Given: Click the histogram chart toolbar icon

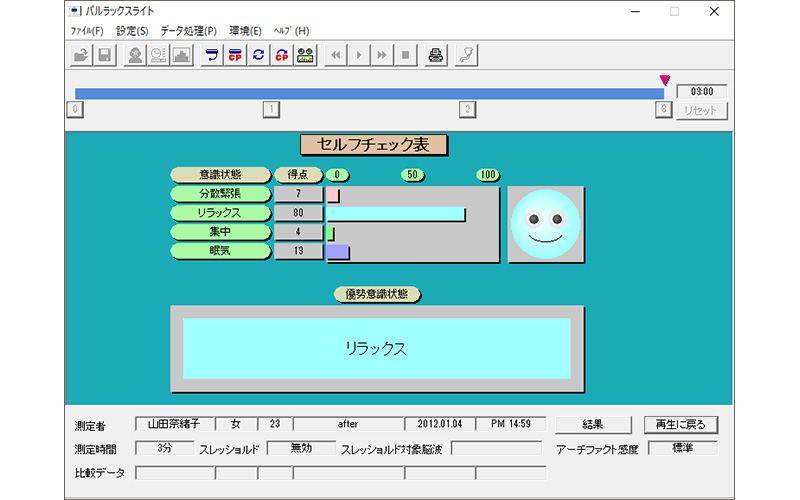Looking at the screenshot, I should tap(182, 55).
